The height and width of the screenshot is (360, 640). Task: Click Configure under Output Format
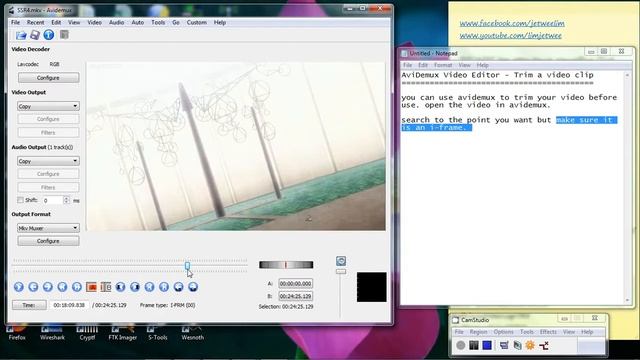tap(48, 241)
